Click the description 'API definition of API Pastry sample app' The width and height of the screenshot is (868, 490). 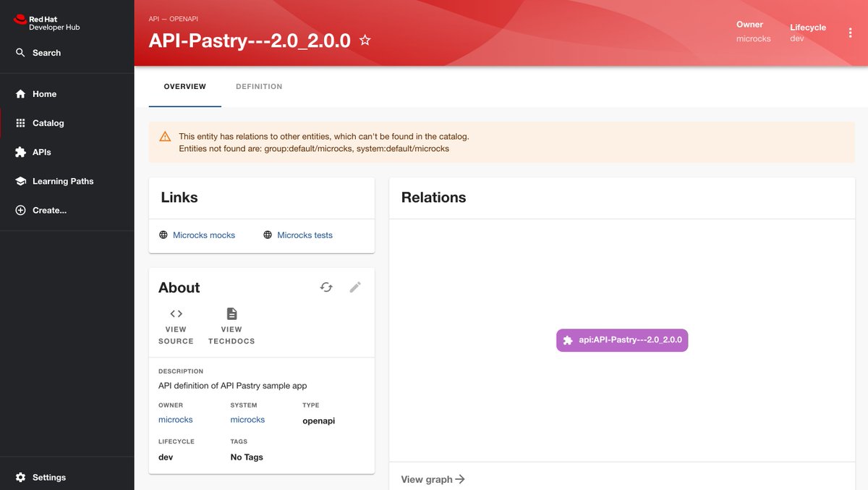(233, 386)
